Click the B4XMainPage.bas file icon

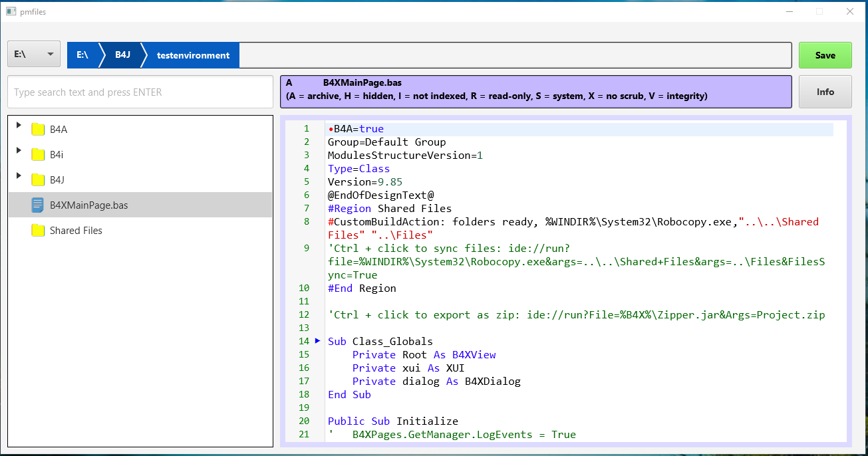pyautogui.click(x=38, y=205)
